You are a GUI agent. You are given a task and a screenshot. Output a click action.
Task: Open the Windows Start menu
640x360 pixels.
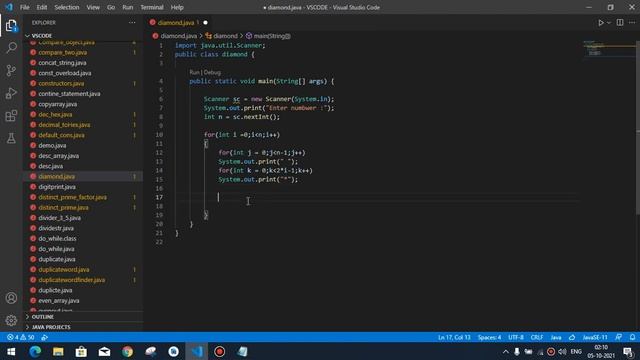[x=11, y=351]
